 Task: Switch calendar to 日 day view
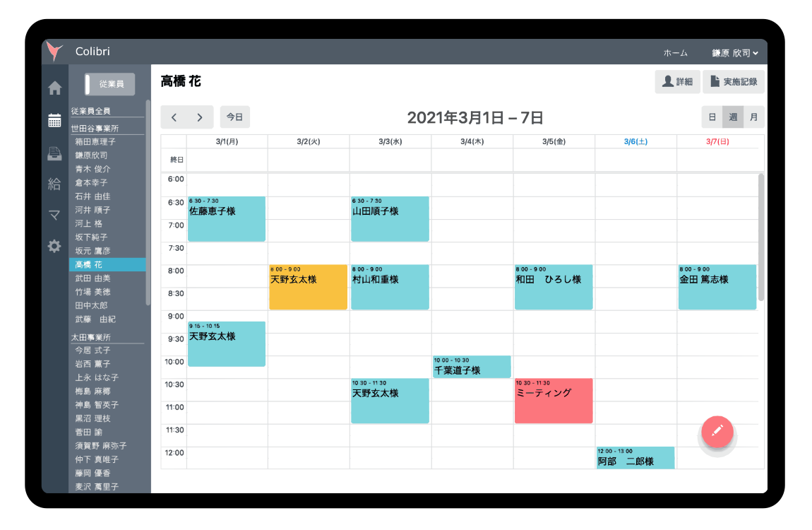coord(712,117)
